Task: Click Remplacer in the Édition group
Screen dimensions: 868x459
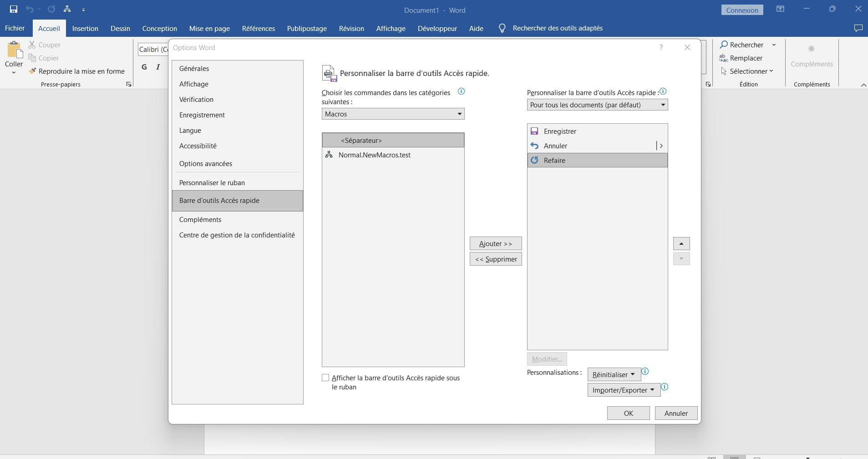Action: click(741, 58)
